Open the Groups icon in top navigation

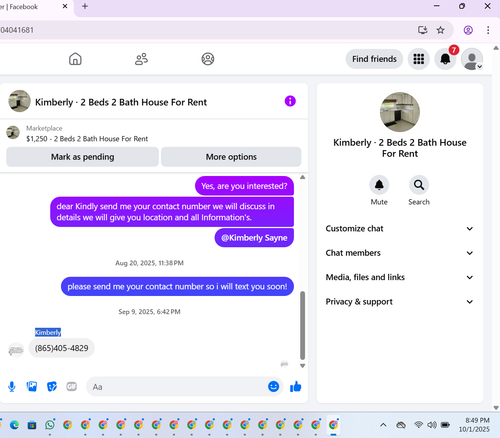208,59
